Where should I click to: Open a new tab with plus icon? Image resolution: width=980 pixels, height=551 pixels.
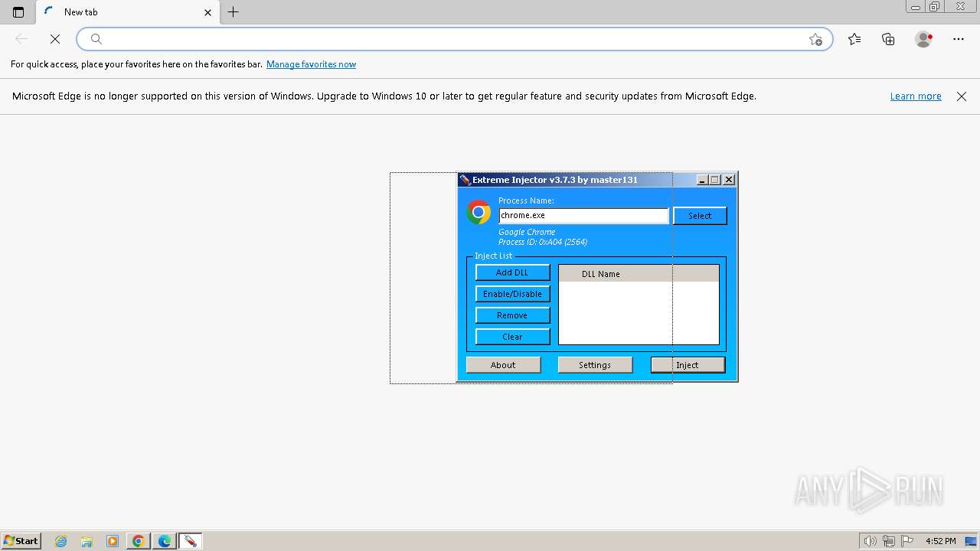tap(234, 12)
